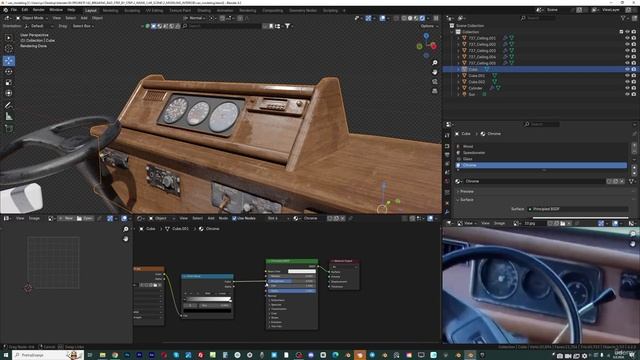640x360 pixels.
Task: Switch orthographic/perspective grid icon in viewport
Action: (x=435, y=91)
